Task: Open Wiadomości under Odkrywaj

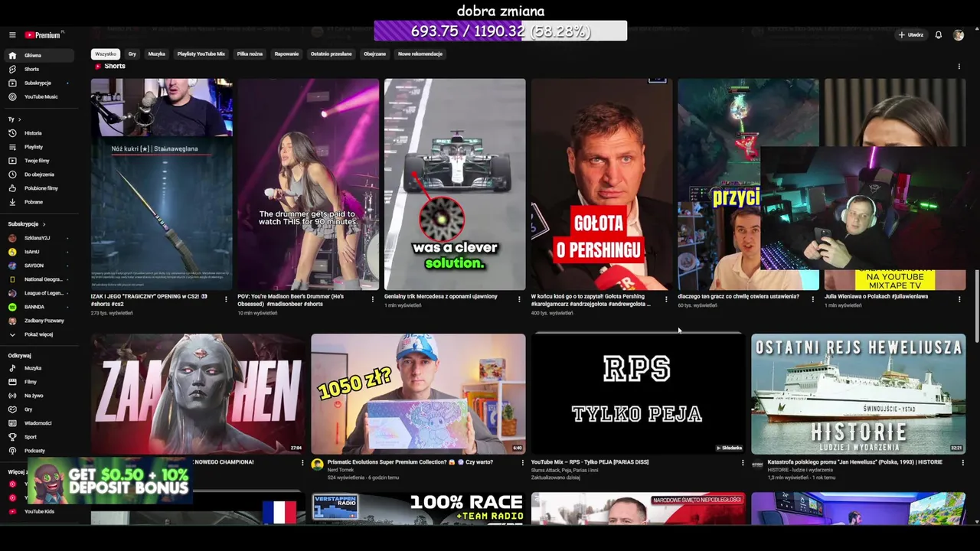Action: tap(40, 423)
